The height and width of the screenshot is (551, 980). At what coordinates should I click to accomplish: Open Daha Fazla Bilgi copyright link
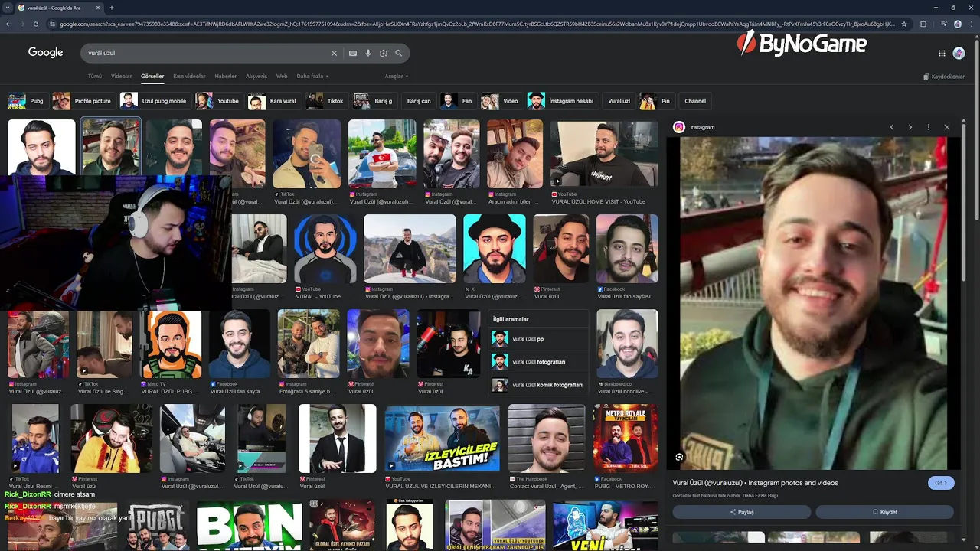[x=760, y=496]
